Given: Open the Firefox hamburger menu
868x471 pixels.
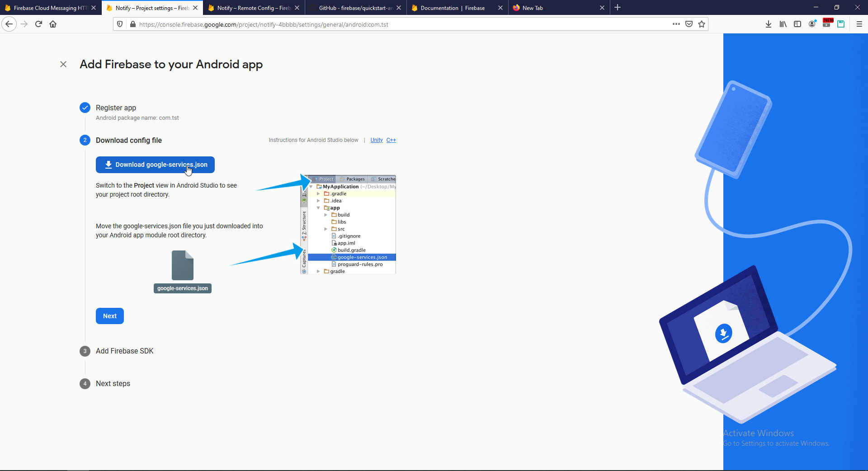Looking at the screenshot, I should pos(859,24).
